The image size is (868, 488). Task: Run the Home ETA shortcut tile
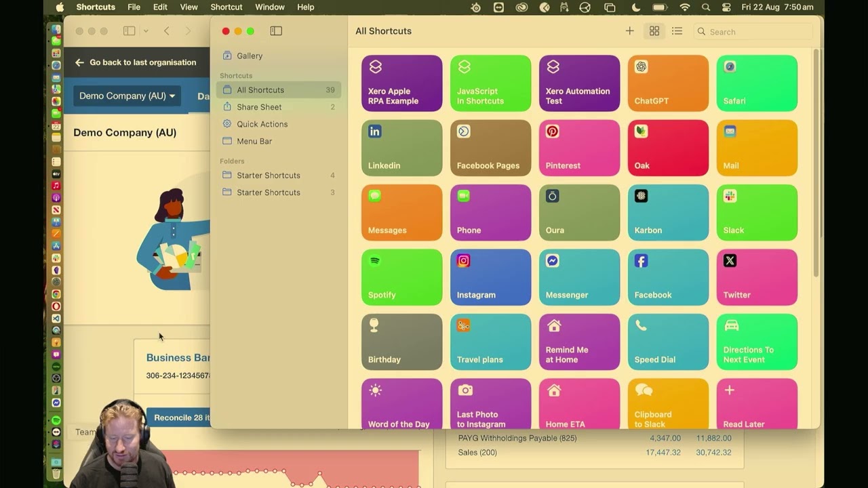point(579,404)
